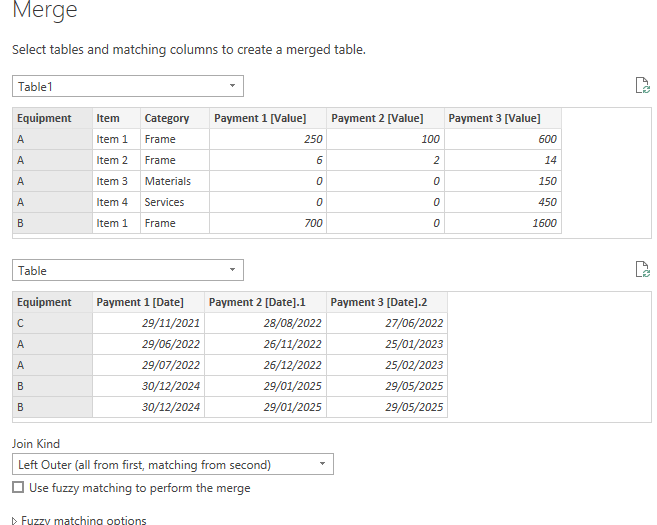
Task: Select Payment 2 [Date].1 column header
Action: point(265,302)
